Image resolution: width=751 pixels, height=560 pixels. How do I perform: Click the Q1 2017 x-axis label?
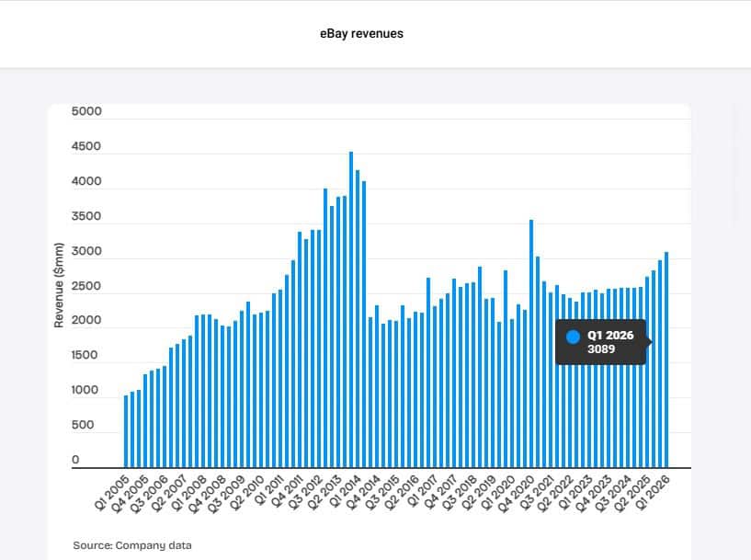422,492
